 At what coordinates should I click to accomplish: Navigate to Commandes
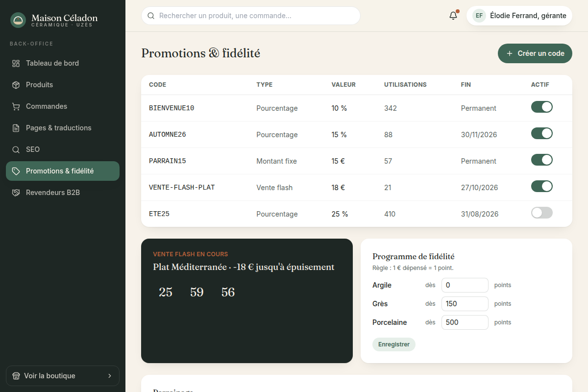click(x=63, y=106)
